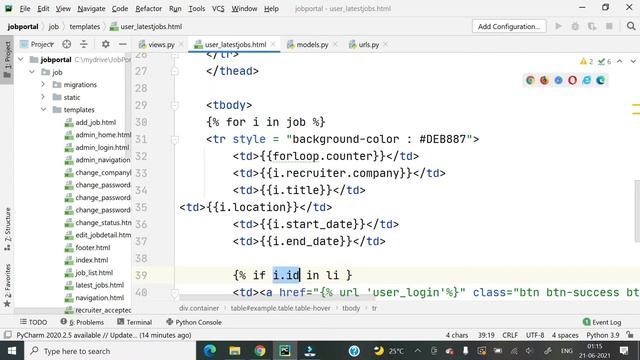Open index.html in project tree
This screenshot has width=640, height=360.
(x=92, y=260)
